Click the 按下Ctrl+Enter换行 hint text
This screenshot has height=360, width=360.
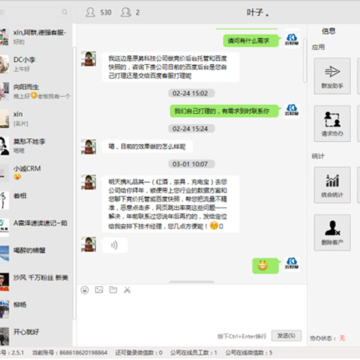[242, 336]
